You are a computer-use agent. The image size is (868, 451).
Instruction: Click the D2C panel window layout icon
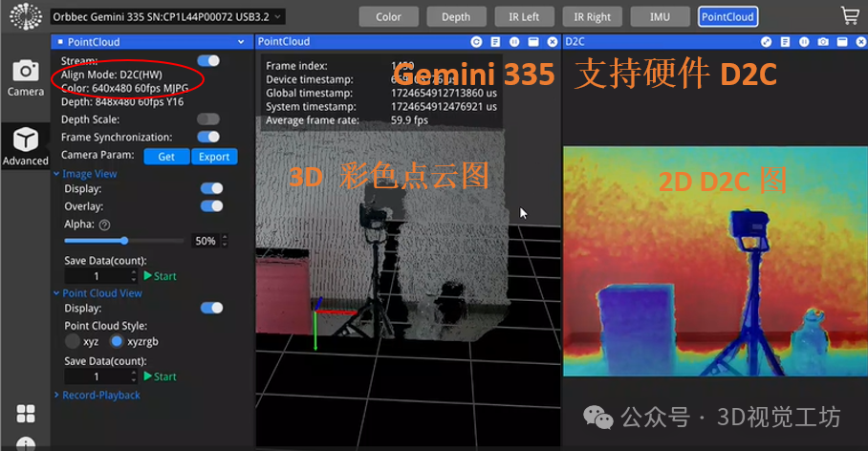[842, 41]
